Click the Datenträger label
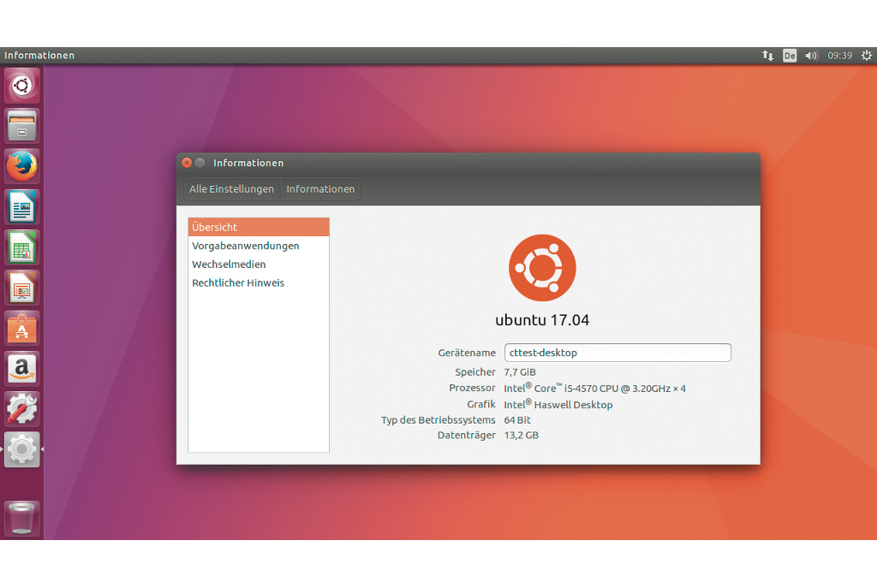This screenshot has height=588, width=877. point(466,435)
